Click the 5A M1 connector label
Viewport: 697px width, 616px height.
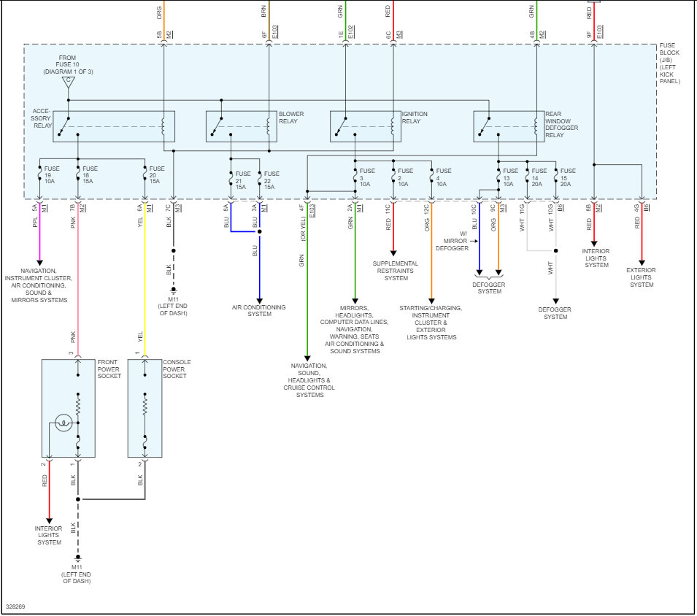coord(39,208)
